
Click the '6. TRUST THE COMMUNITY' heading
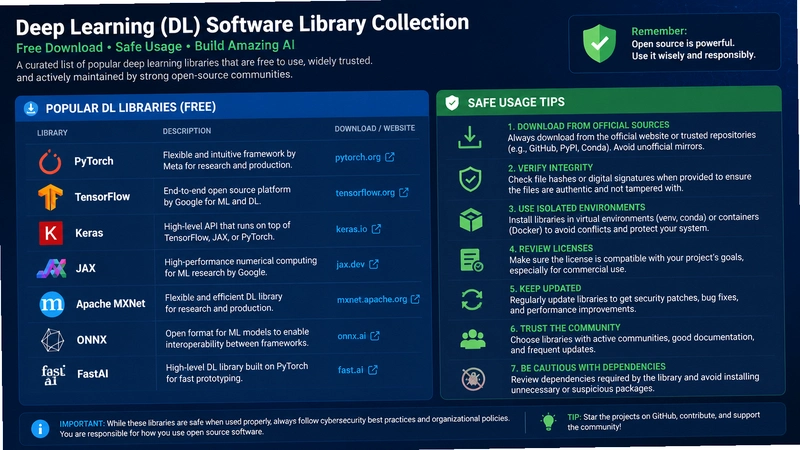(x=565, y=328)
